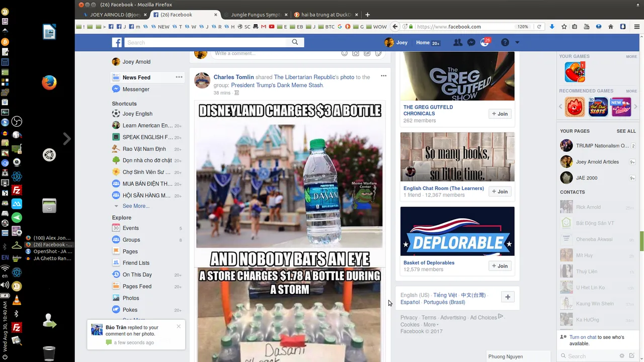Expand See More under Shortcuts

[136, 206]
